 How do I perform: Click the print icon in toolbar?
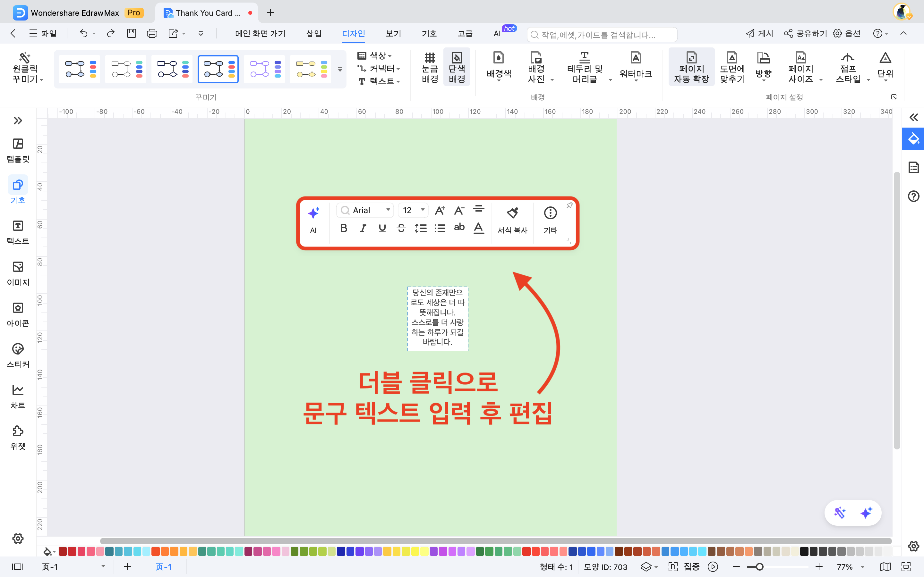coord(151,34)
